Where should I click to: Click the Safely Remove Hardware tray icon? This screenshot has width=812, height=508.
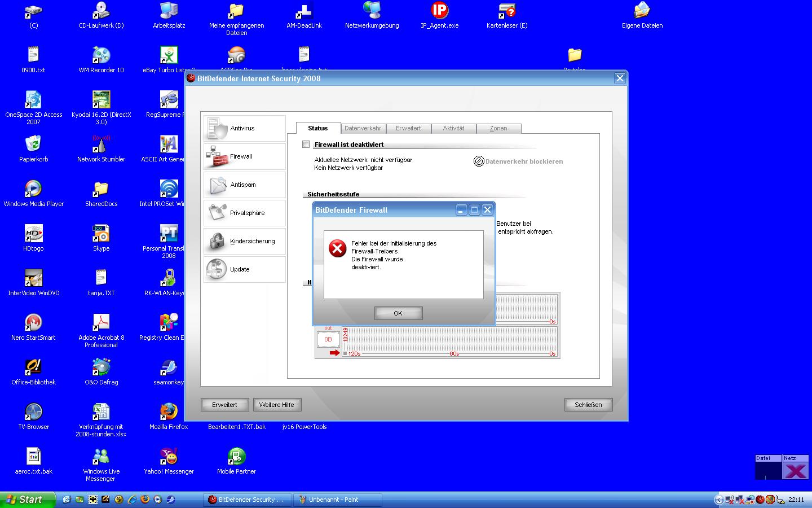780,500
